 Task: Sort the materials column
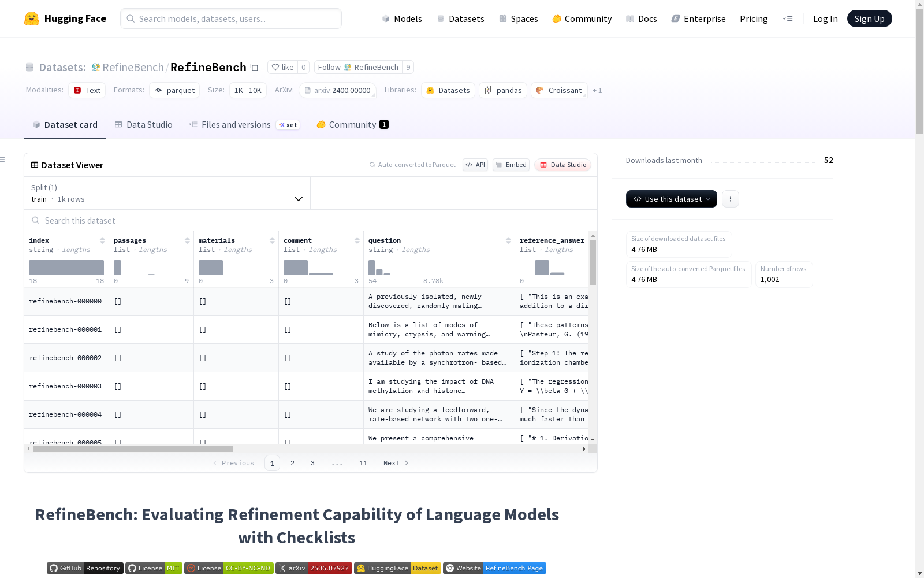tap(272, 240)
